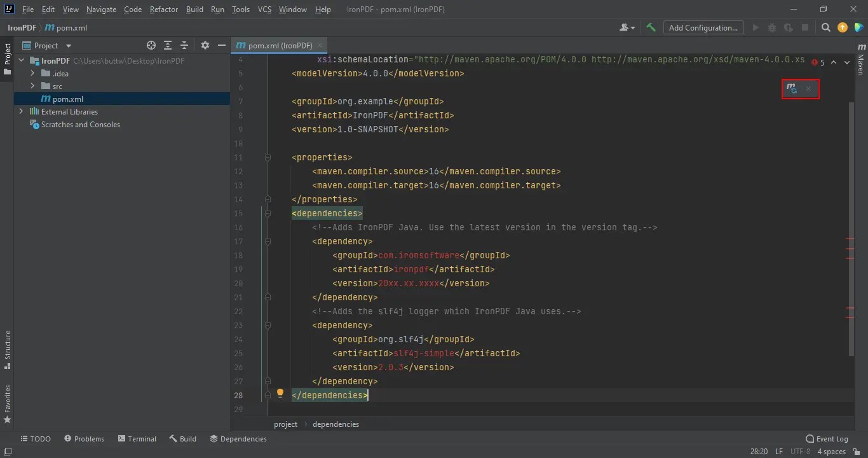This screenshot has height=458, width=868.
Task: Click the Select Opened File target icon
Action: (151, 45)
